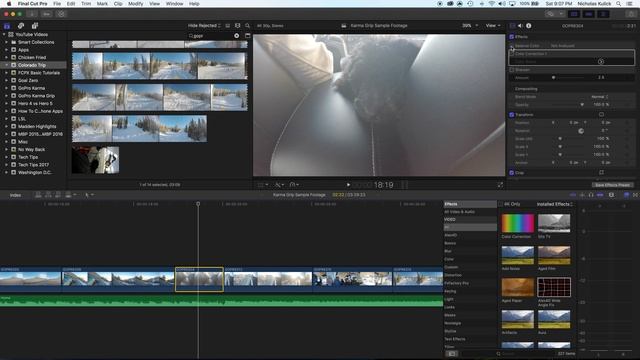The width and height of the screenshot is (640, 360).
Task: Select the Keying effects category
Action: 450,291
